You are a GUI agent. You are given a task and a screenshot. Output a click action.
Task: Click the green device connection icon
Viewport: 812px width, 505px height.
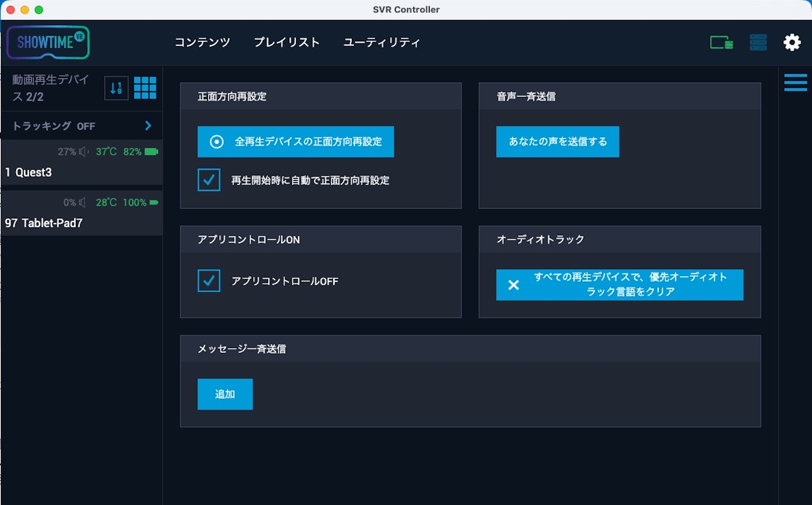point(721,43)
